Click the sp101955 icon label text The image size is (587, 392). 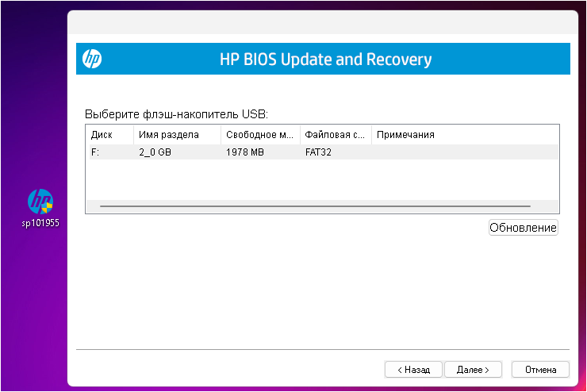click(x=40, y=223)
